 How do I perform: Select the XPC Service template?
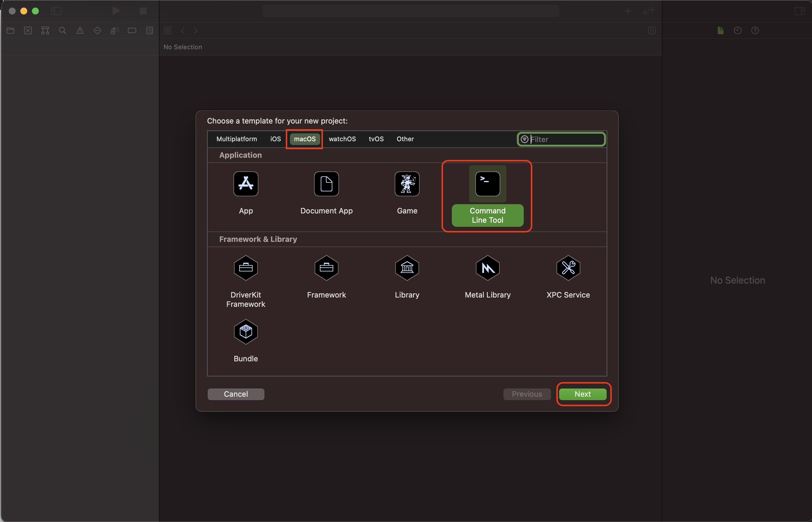(x=568, y=268)
